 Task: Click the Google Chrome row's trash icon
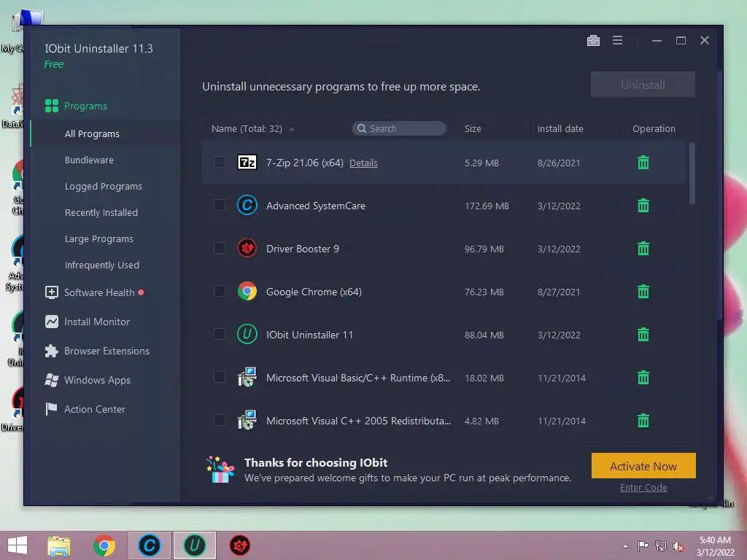coord(643,292)
